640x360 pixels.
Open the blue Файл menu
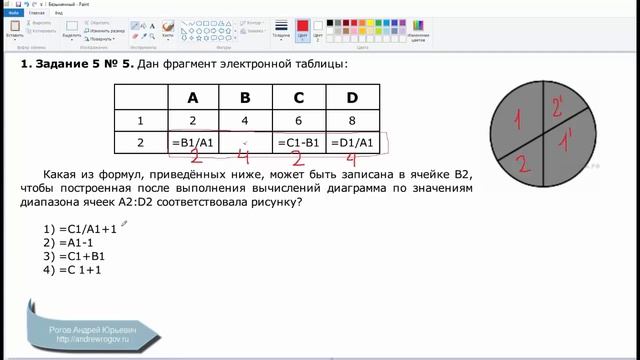point(13,13)
